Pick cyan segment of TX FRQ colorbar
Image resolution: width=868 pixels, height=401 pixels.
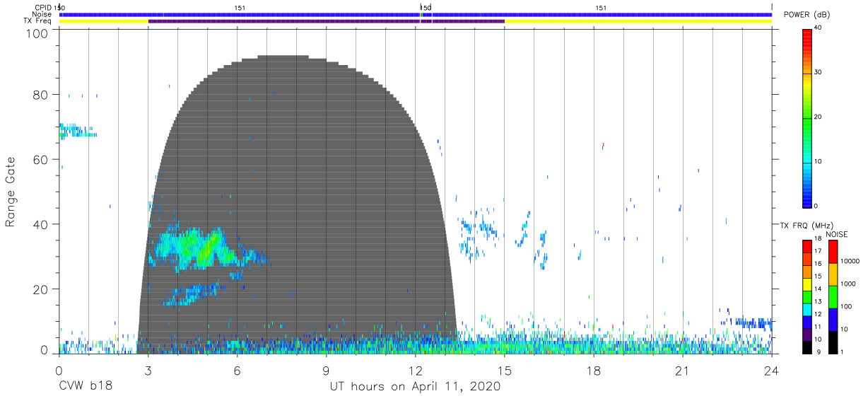pos(807,310)
